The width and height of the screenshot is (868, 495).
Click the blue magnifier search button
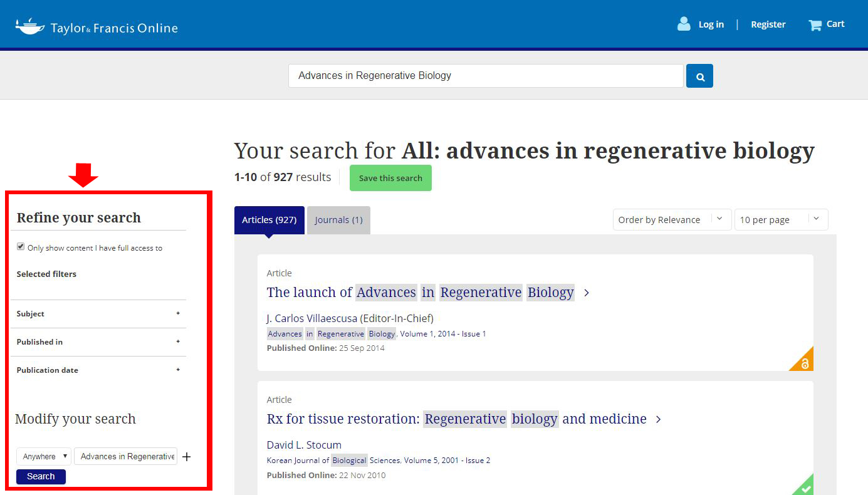tap(699, 76)
